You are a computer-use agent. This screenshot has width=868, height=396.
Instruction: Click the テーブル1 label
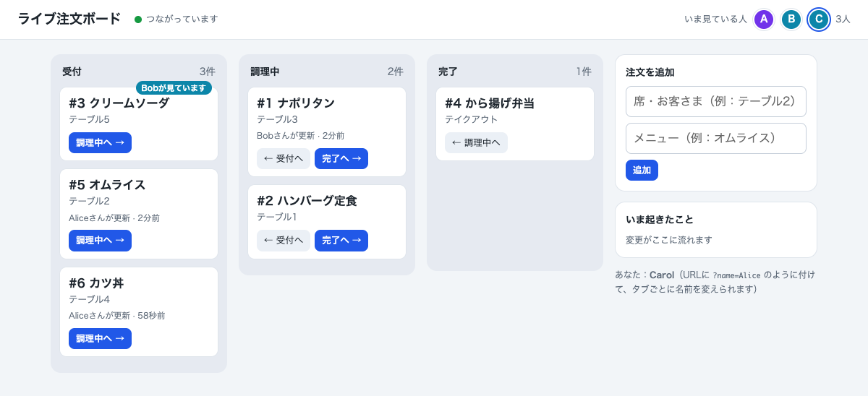(x=277, y=217)
